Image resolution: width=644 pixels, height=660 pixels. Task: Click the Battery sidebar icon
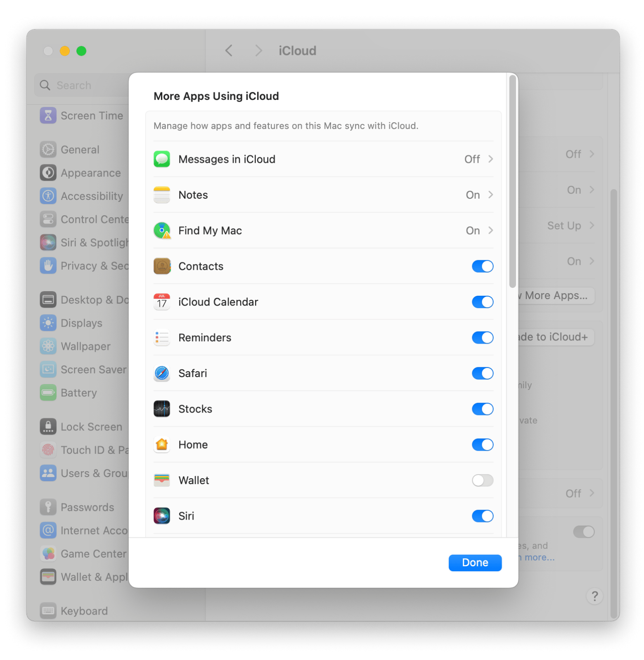[x=48, y=393]
